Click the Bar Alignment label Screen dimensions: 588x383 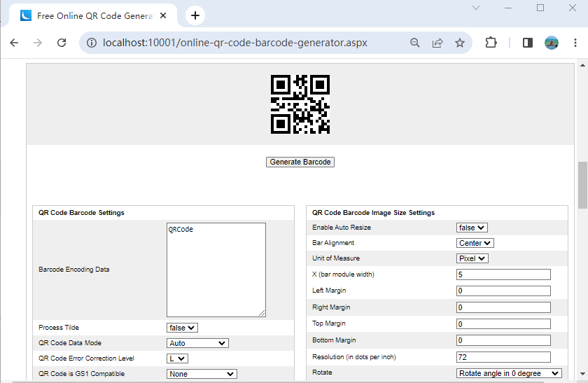pyautogui.click(x=333, y=243)
